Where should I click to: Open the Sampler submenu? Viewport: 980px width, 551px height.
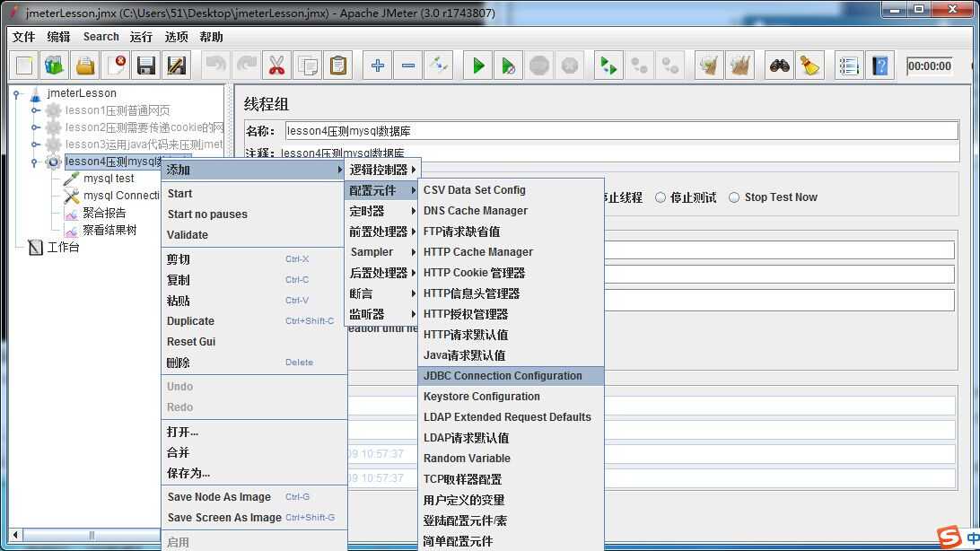(x=382, y=252)
